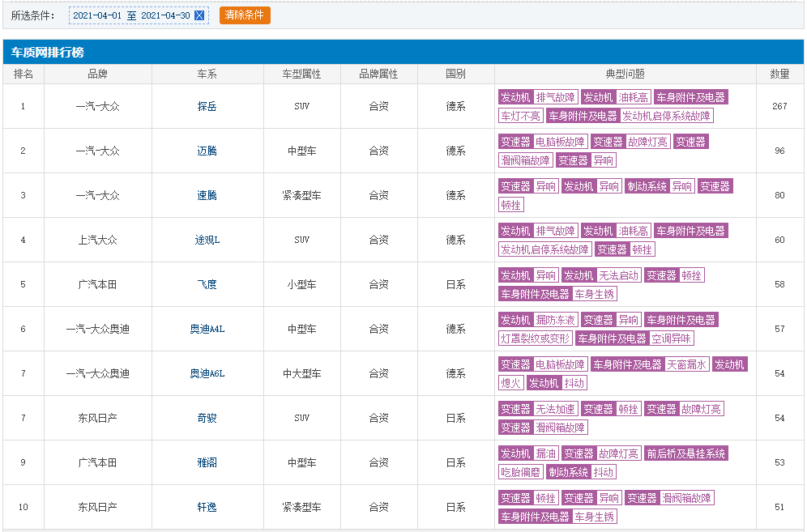Open the 奥迪A4L car series link
The width and height of the screenshot is (807, 532).
point(207,329)
